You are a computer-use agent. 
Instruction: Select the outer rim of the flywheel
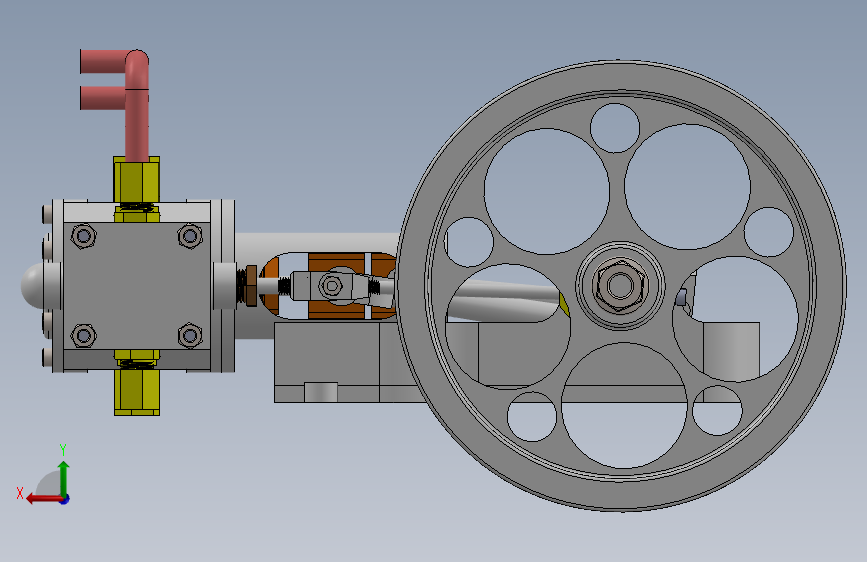pyautogui.click(x=620, y=77)
